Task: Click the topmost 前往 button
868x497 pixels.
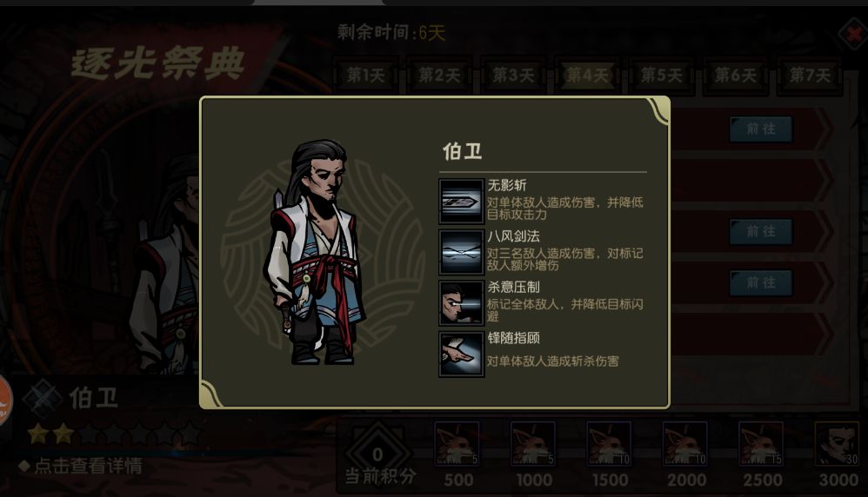Action: 761,129
